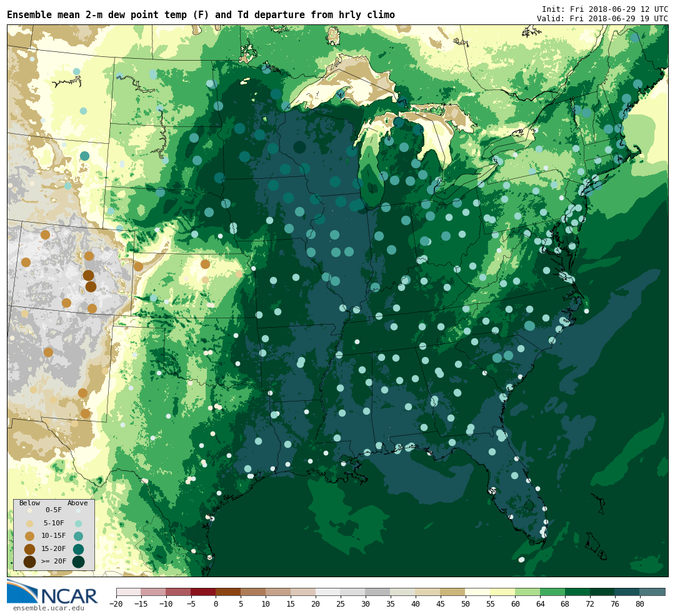Select the slate swatch right of 80
The width and height of the screenshot is (675, 616).
(653, 592)
